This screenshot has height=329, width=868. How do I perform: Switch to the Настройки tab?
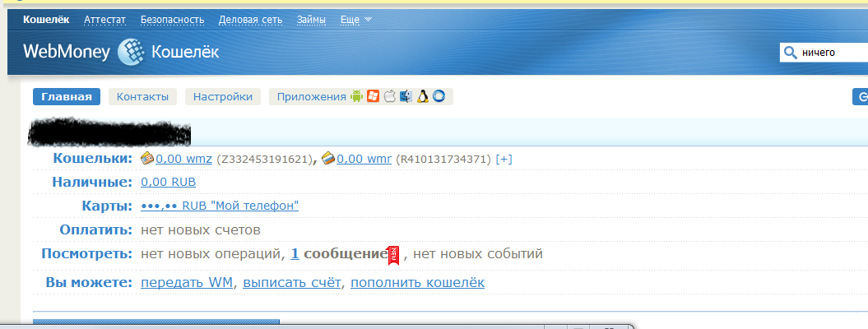pos(222,97)
